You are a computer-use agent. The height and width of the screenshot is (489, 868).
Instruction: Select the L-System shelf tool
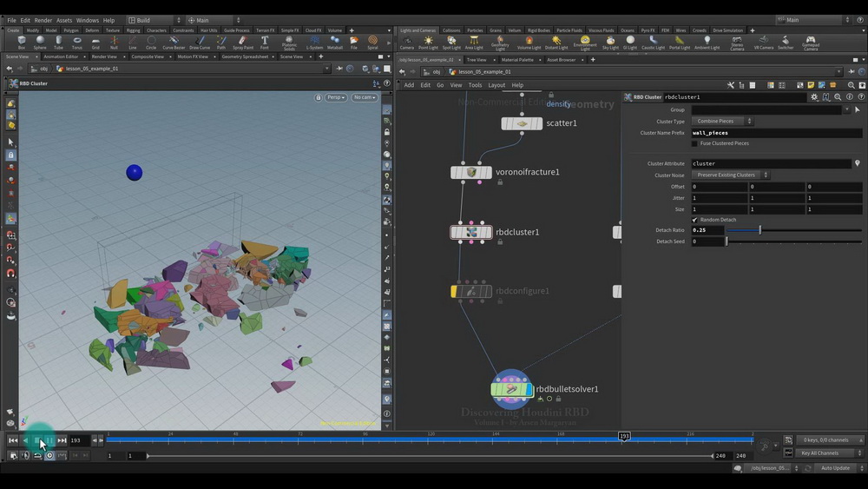314,43
